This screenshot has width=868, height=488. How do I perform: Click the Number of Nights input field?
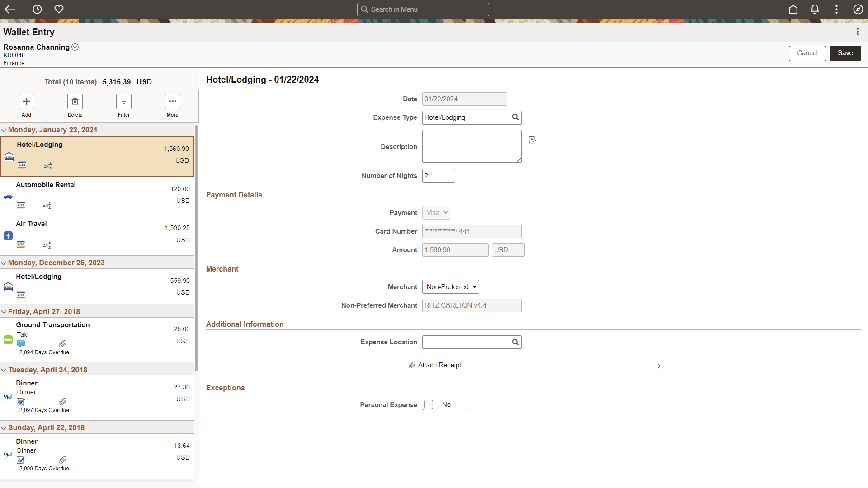[x=438, y=175]
